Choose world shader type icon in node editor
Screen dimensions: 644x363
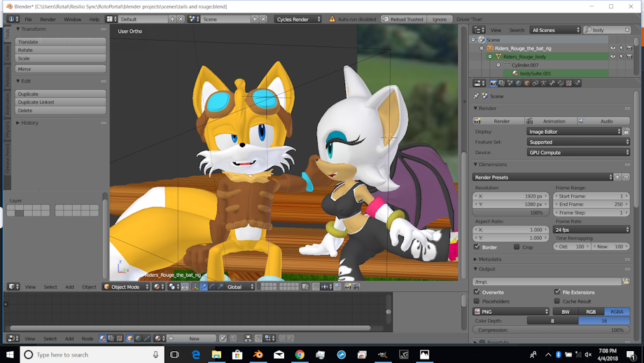[x=138, y=338]
